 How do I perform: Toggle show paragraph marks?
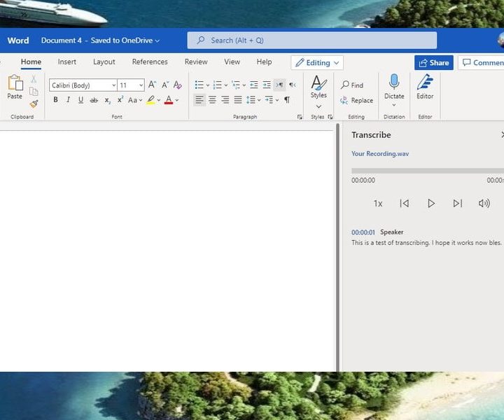coord(287,100)
